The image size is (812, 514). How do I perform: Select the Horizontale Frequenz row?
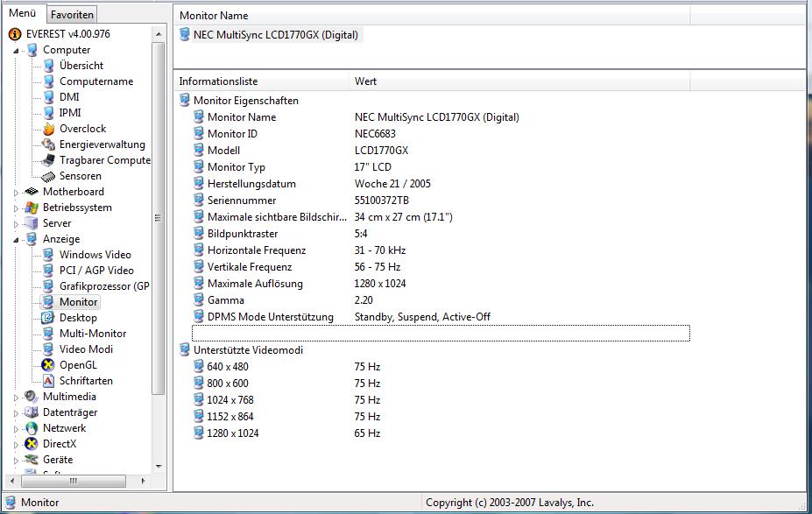(x=441, y=250)
